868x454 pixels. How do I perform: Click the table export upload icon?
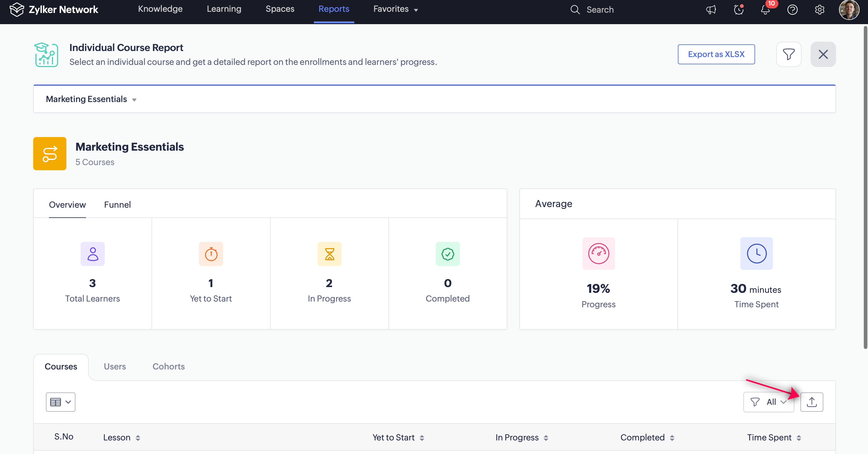coord(811,402)
